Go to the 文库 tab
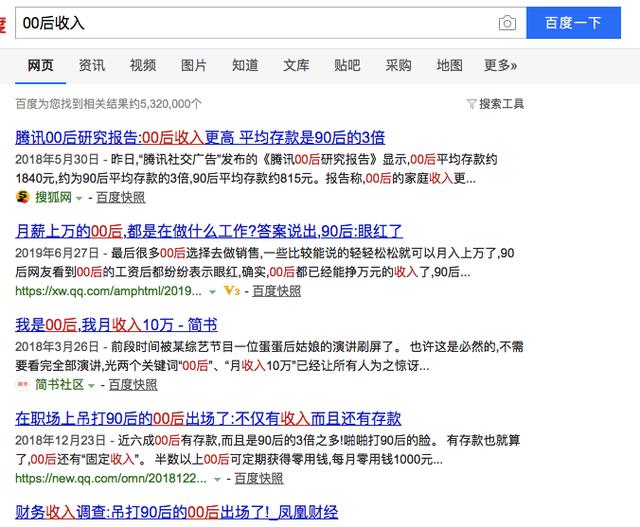The height and width of the screenshot is (527, 640). (x=296, y=65)
